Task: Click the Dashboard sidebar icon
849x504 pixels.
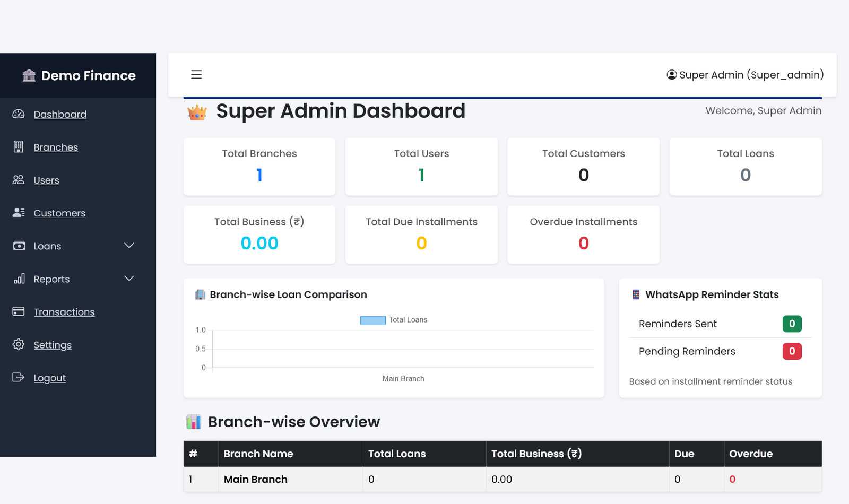Action: pos(18,114)
